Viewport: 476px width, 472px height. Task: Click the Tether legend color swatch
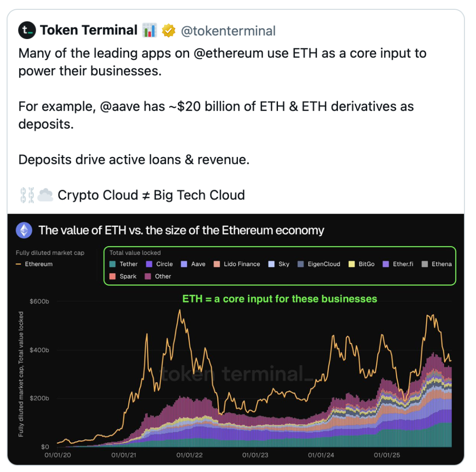click(x=113, y=264)
